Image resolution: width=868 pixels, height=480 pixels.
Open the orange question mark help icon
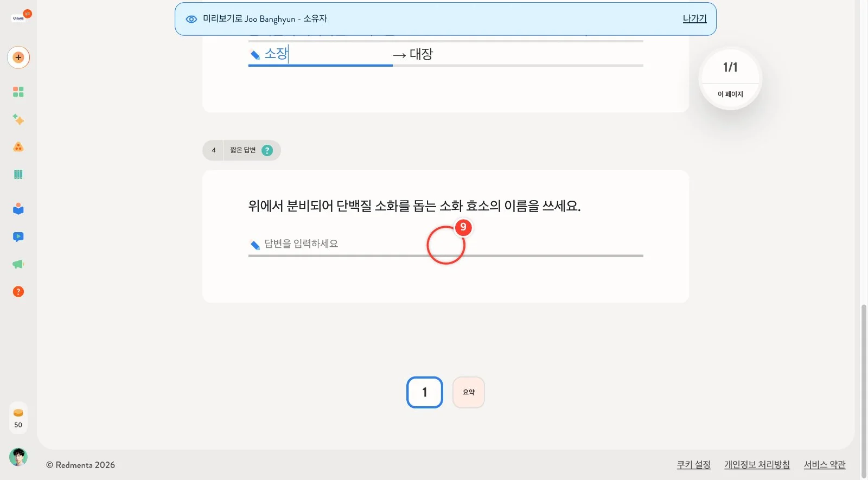[x=18, y=292]
